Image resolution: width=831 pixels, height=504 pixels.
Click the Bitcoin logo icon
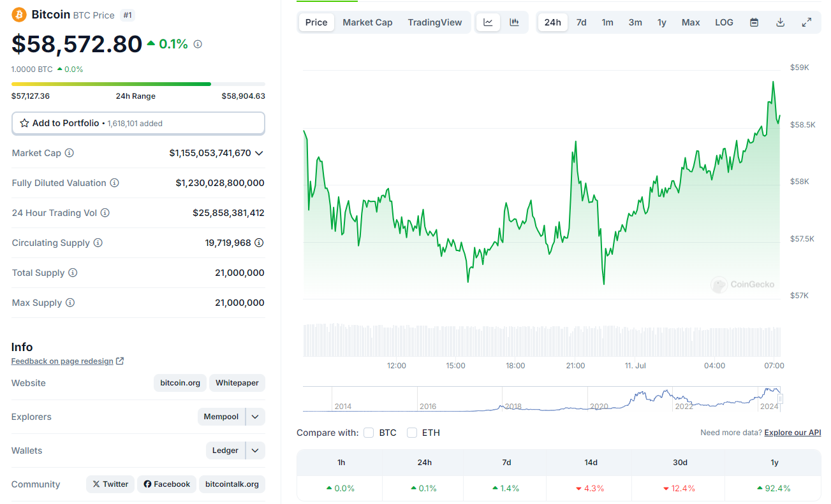19,15
